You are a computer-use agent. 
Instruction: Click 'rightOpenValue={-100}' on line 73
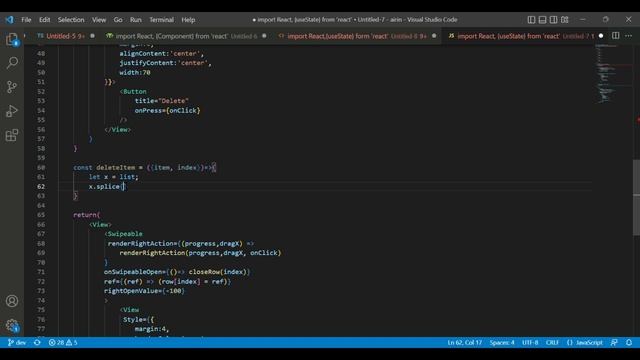(x=144, y=291)
